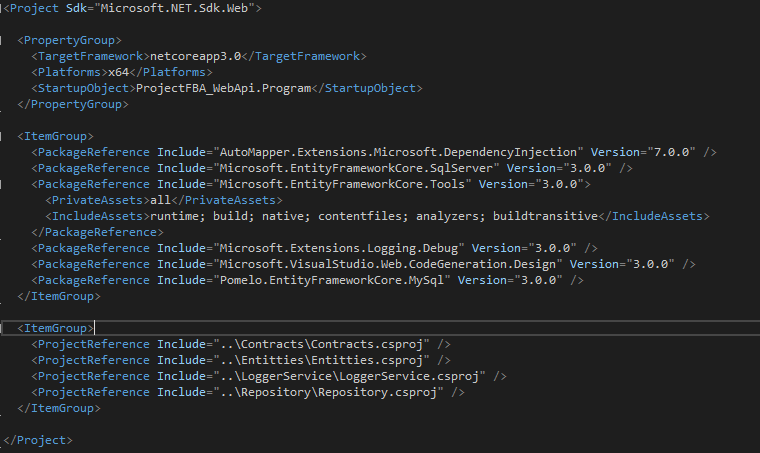Click the closing /IncludeAssets tag
Image resolution: width=760 pixels, height=453 pixels.
click(654, 216)
